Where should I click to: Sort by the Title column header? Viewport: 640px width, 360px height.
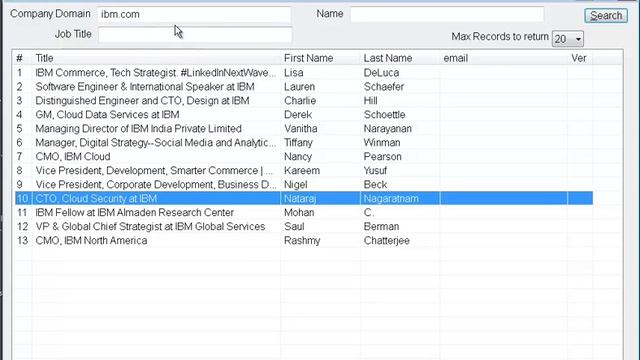point(44,58)
